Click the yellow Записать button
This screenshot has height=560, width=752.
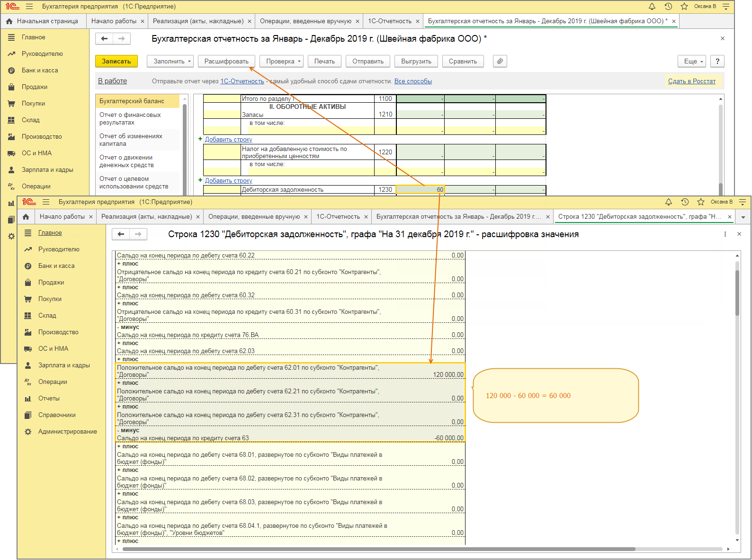pyautogui.click(x=116, y=61)
